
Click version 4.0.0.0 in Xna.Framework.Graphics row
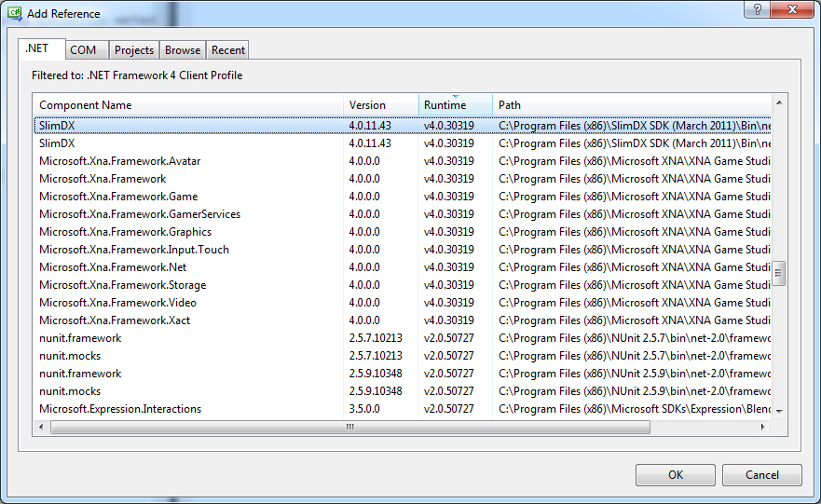(x=364, y=232)
